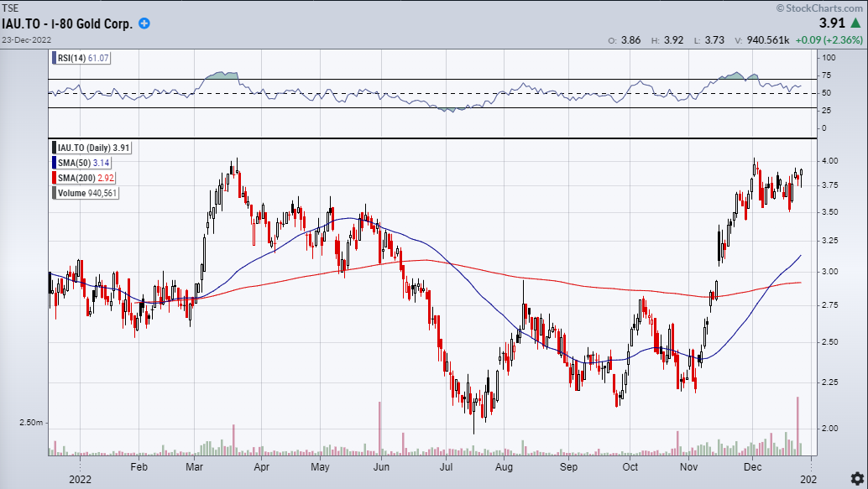The image size is (868, 489).
Task: Click the Dec label on the time axis
Action: point(752,467)
